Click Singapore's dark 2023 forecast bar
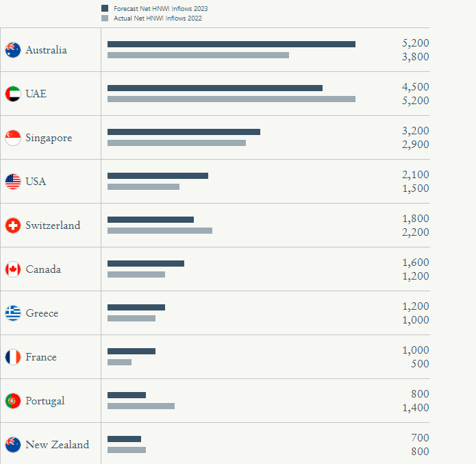476x464 pixels. tap(184, 132)
